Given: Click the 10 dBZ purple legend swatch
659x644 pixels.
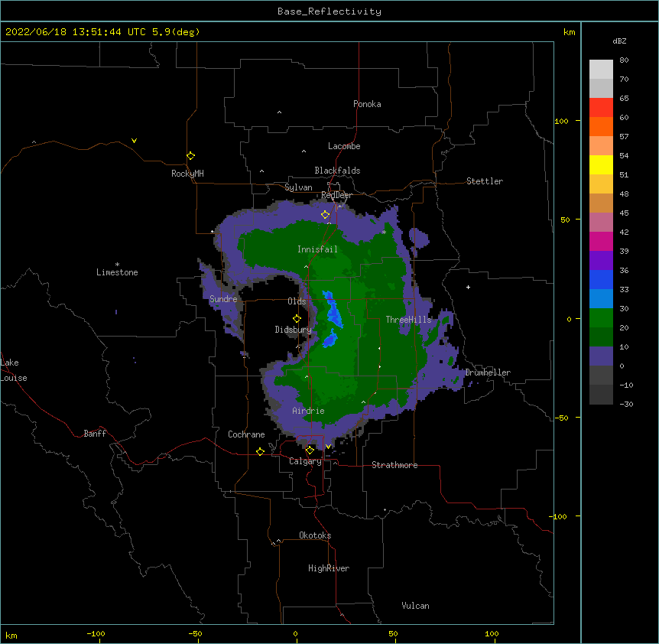Looking at the screenshot, I should (x=601, y=356).
